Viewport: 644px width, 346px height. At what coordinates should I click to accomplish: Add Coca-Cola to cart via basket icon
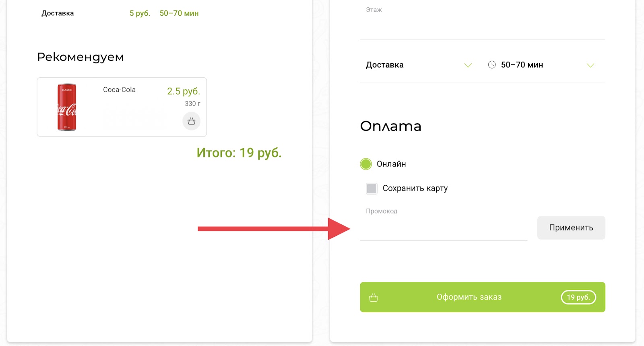[x=191, y=121]
